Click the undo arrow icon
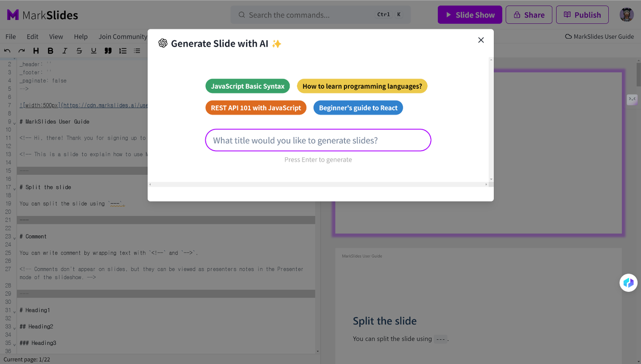641x364 pixels. tap(7, 51)
